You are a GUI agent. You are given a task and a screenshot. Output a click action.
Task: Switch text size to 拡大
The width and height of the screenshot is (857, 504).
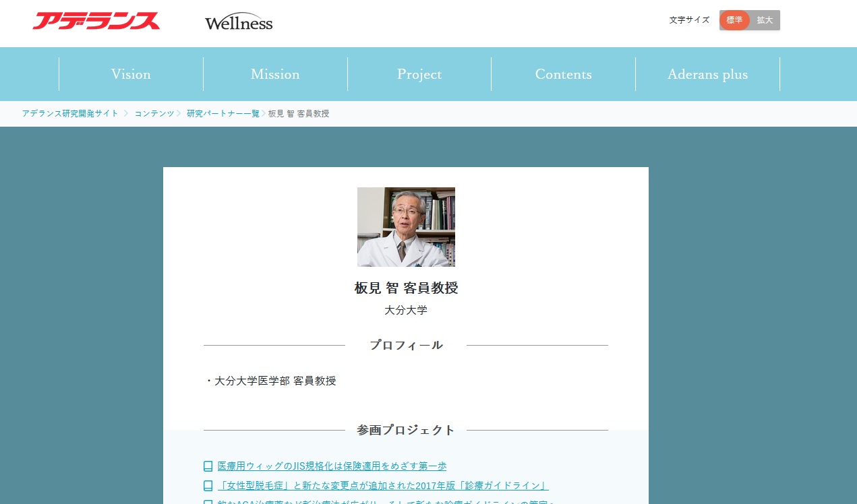pos(765,20)
